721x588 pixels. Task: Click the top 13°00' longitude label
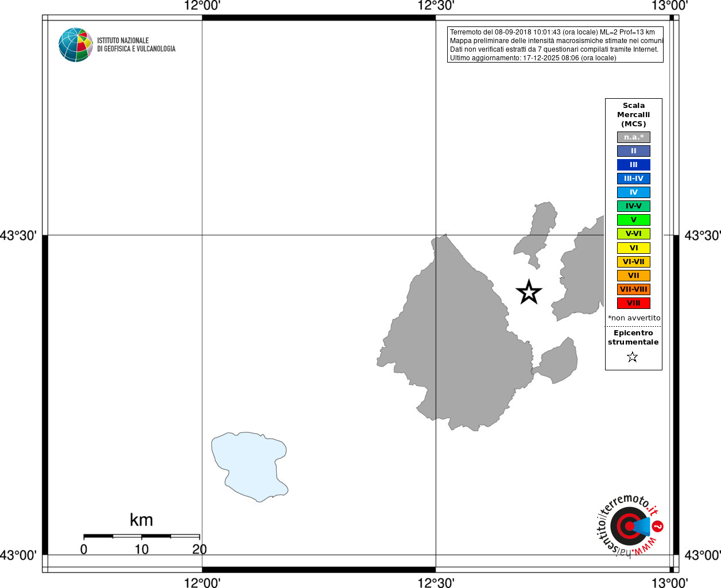(x=670, y=6)
